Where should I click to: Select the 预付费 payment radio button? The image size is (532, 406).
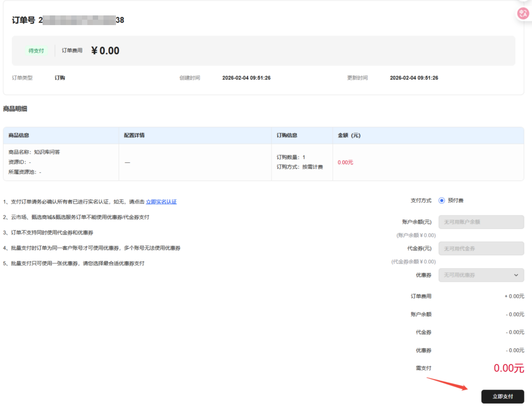442,201
